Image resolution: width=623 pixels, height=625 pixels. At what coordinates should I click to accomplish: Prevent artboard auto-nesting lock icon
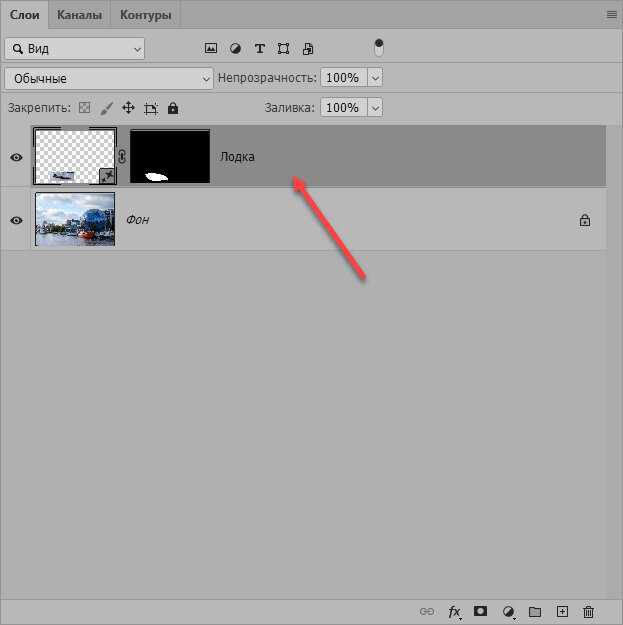tap(151, 108)
